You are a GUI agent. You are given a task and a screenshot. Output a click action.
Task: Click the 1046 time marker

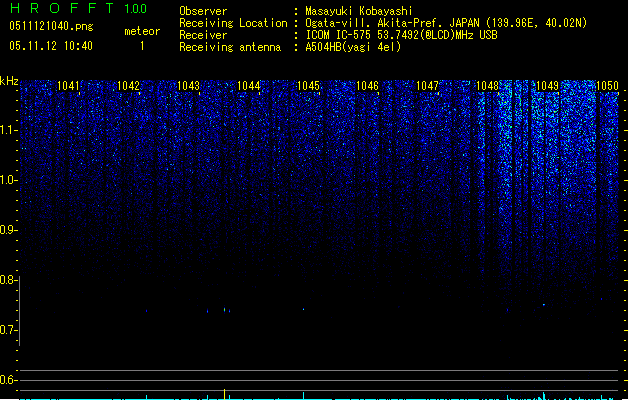point(367,86)
